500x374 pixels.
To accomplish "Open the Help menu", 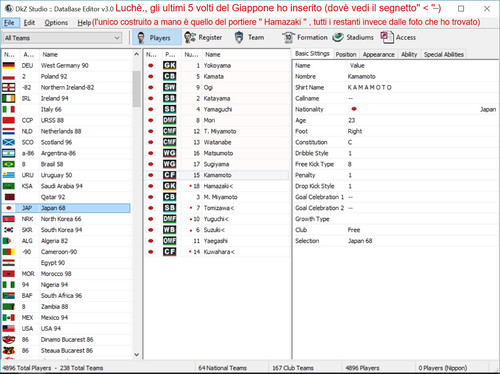I will pyautogui.click(x=84, y=23).
